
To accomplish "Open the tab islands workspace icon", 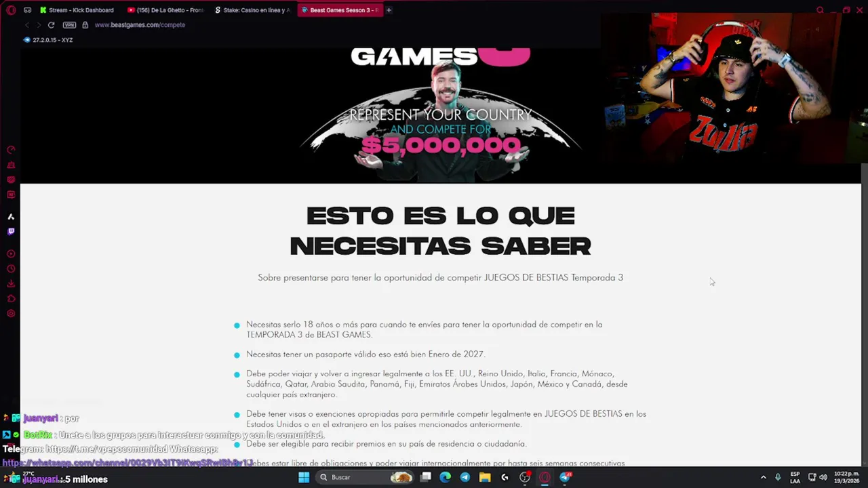I will click(27, 10).
